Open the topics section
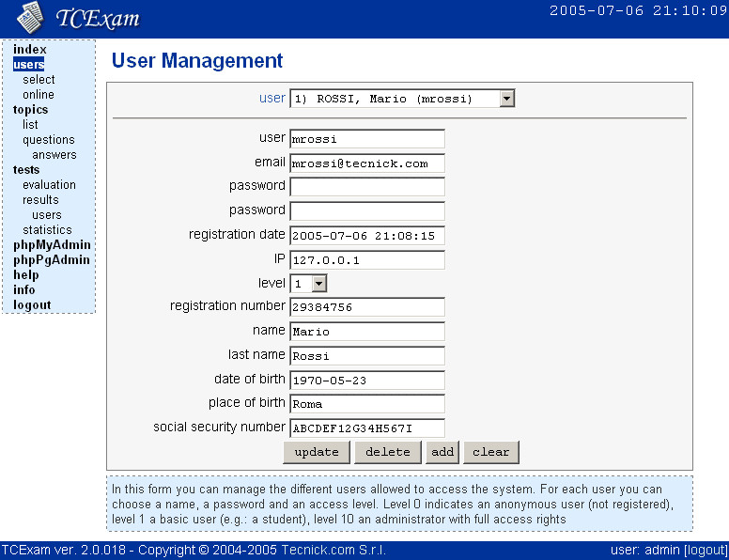This screenshot has height=560, width=729. [x=30, y=110]
